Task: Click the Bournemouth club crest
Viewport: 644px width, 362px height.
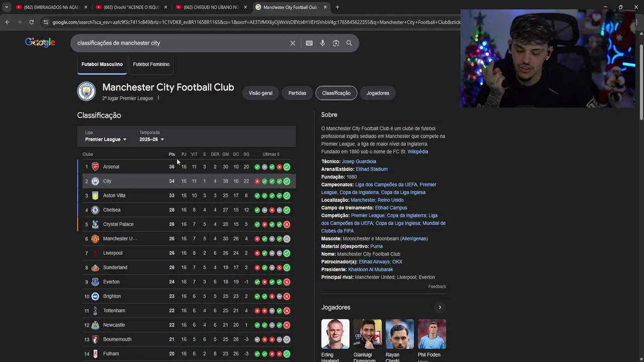Action: (95, 339)
